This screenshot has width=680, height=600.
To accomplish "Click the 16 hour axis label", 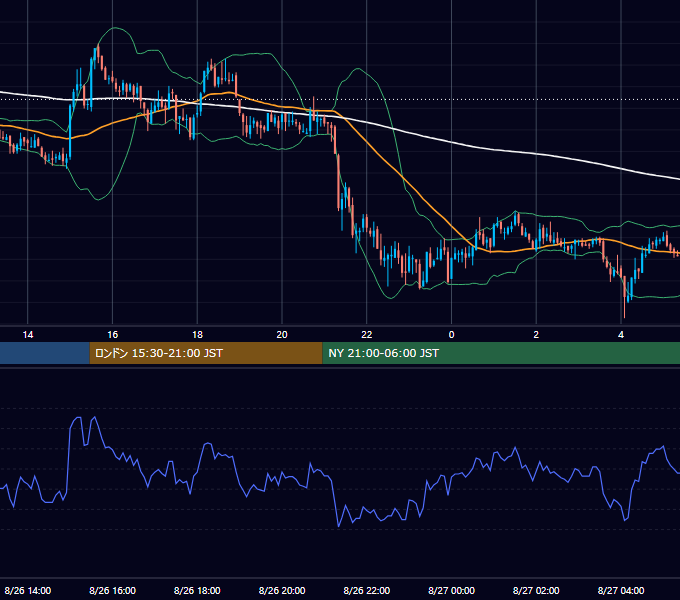I will pyautogui.click(x=112, y=335).
